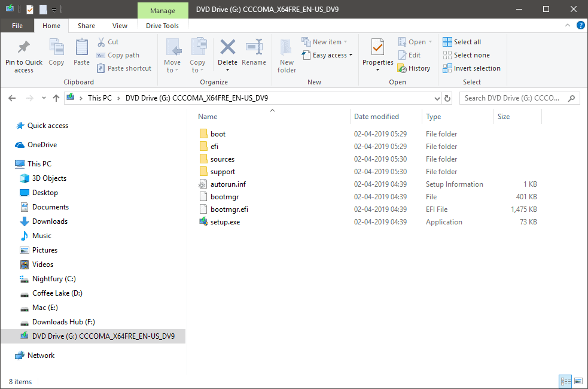Open OneDrive in navigation pane
The width and height of the screenshot is (588, 389).
[42, 145]
